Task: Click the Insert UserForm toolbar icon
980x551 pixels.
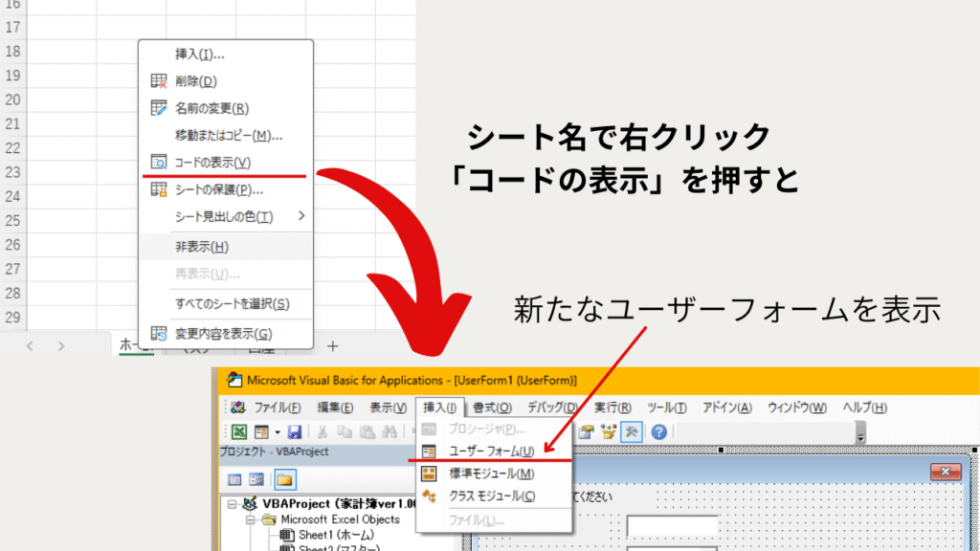Action: coord(261,431)
